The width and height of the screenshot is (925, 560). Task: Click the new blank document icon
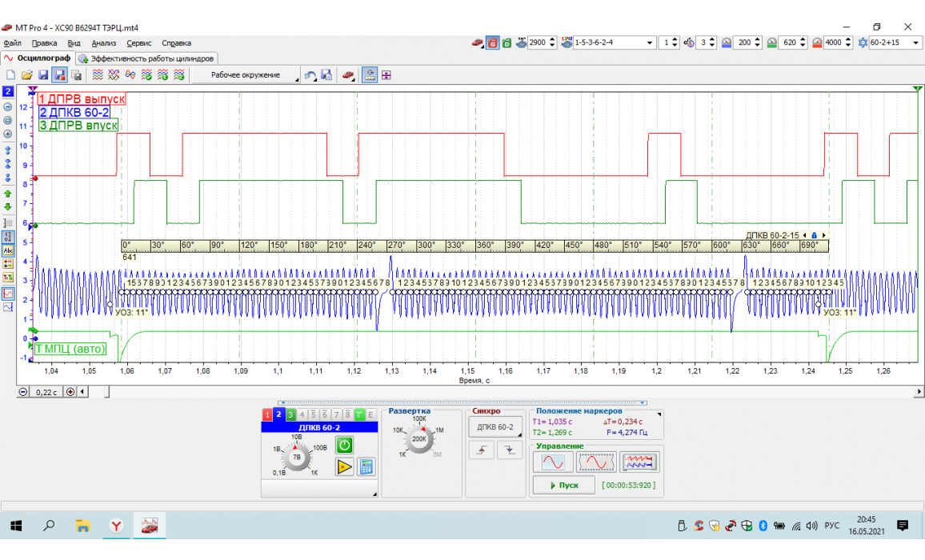tap(11, 75)
